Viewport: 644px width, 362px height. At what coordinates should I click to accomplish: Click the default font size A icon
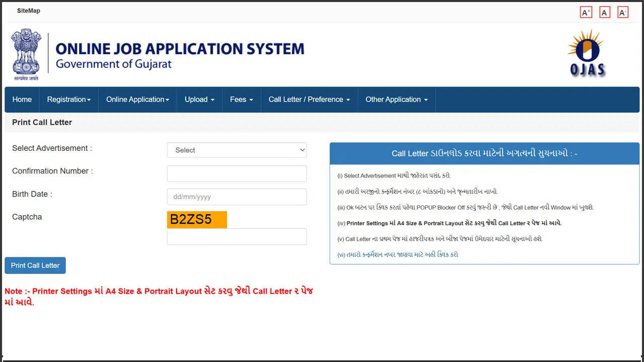(604, 13)
